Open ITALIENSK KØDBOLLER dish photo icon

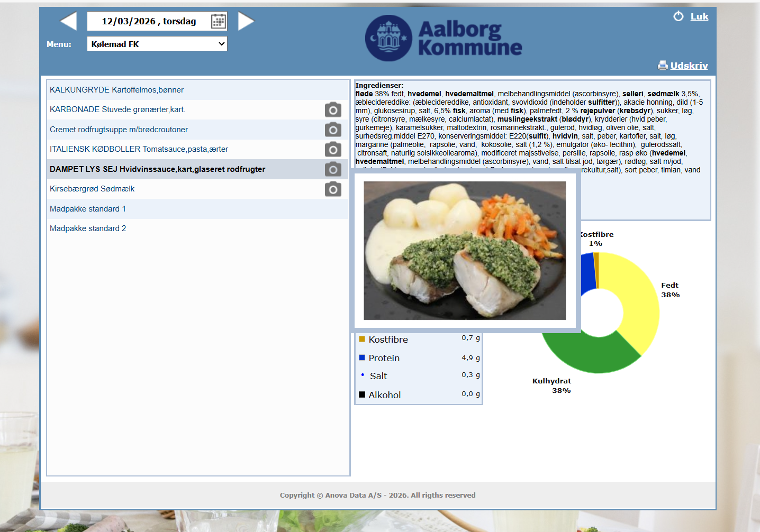click(333, 149)
